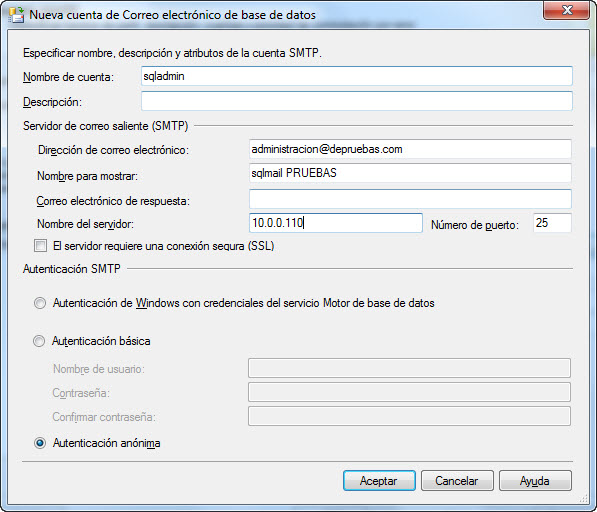The image size is (597, 512).
Task: Click the Nombre para mostrar field
Action: (x=410, y=173)
